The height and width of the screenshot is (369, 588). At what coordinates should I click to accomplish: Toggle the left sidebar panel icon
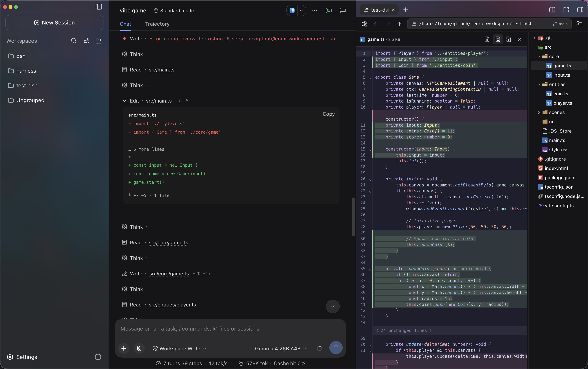click(99, 7)
